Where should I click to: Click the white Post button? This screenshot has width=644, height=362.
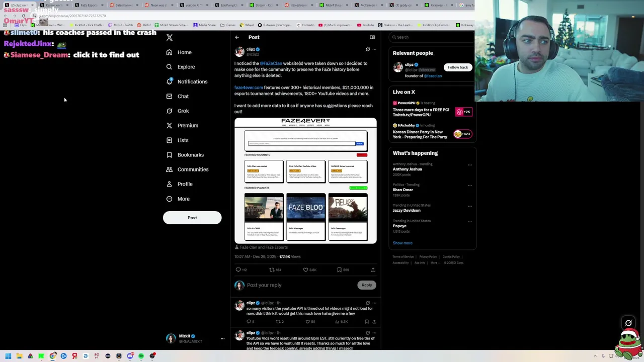tap(192, 218)
